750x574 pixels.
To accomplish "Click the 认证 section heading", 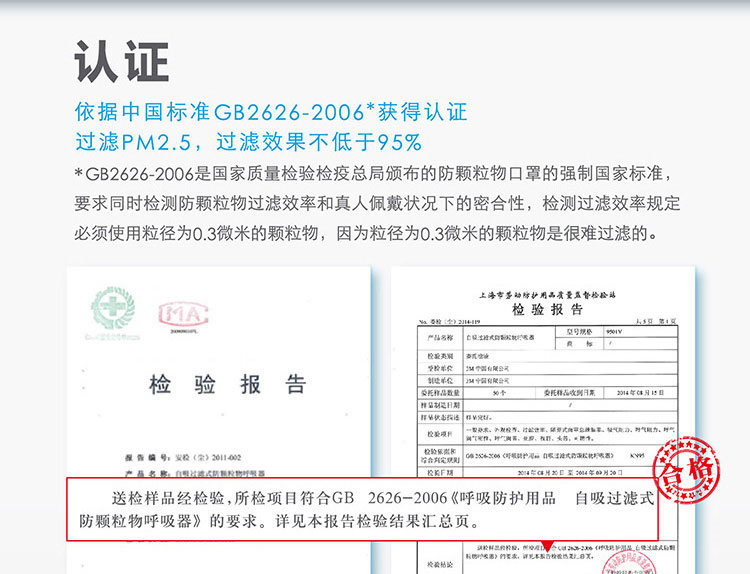I will [121, 60].
